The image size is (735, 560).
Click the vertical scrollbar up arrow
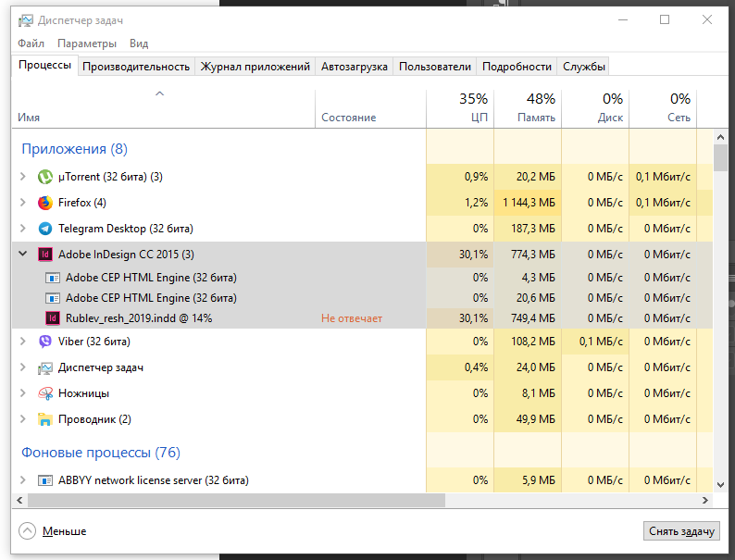(x=720, y=137)
